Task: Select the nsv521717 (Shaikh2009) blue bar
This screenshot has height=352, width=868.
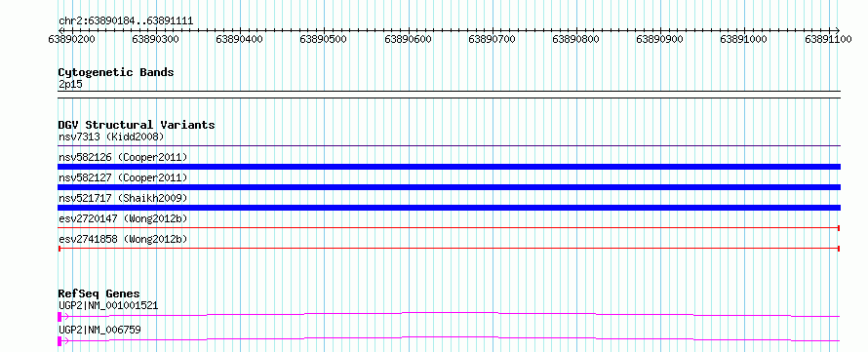Action: tap(449, 208)
